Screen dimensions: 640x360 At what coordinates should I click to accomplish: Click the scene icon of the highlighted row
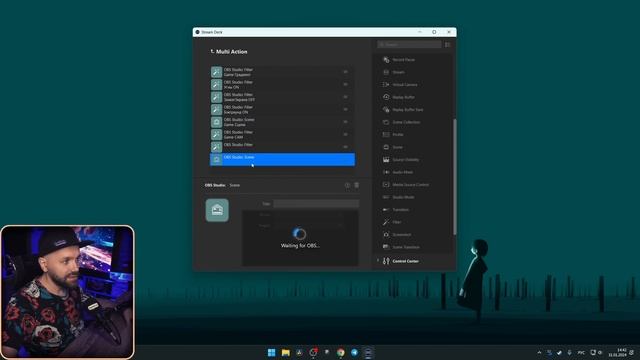pyautogui.click(x=216, y=160)
